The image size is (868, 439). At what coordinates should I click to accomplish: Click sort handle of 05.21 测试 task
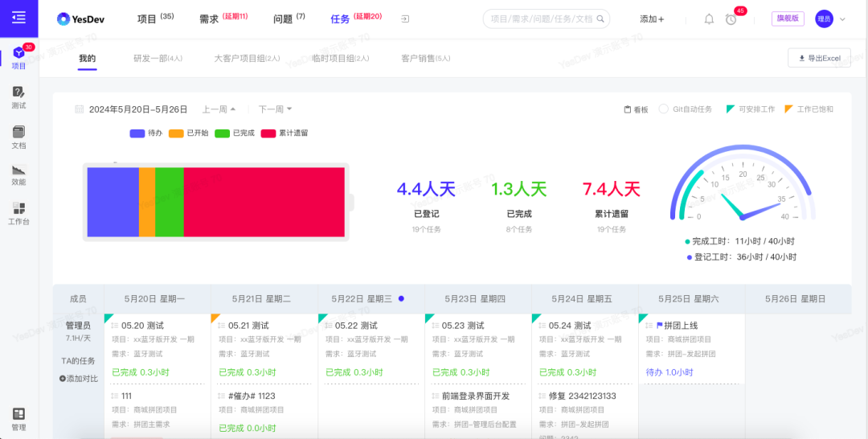222,326
